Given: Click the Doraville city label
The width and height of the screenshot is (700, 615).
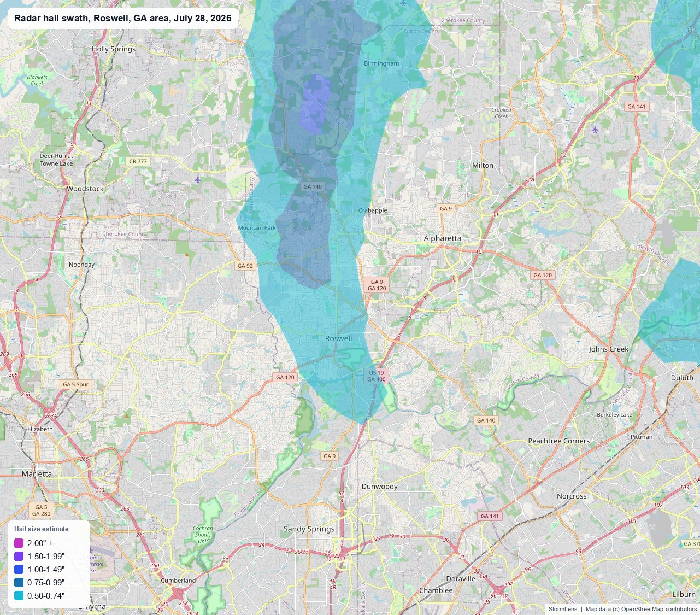Looking at the screenshot, I should (461, 579).
